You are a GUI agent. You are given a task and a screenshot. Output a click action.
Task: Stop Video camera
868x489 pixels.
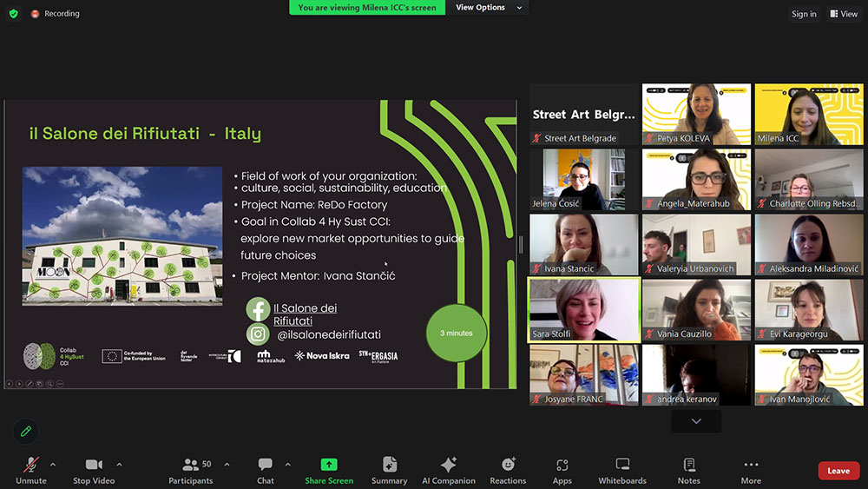pyautogui.click(x=94, y=470)
